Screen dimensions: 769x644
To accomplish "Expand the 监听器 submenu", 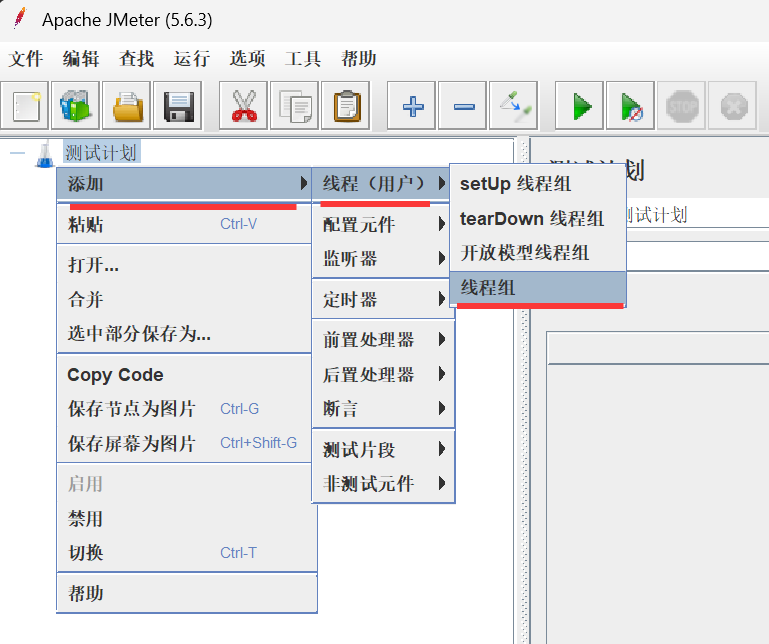I will 384,258.
